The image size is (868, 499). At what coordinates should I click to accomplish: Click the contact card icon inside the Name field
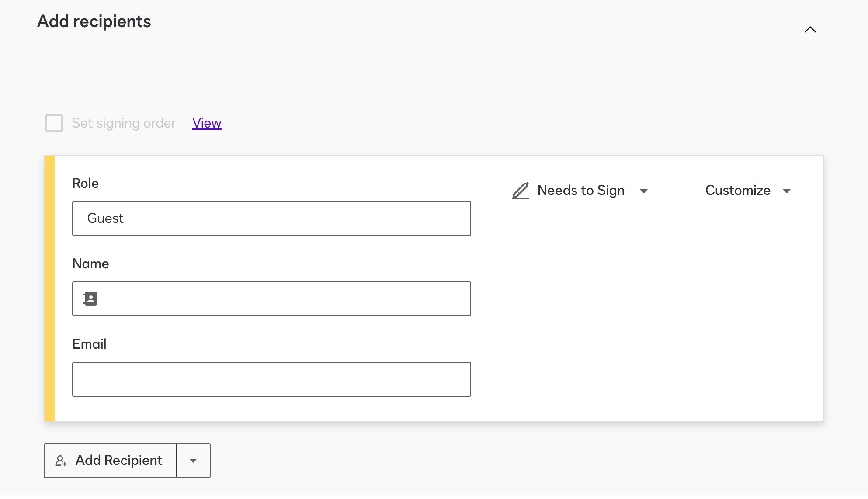point(90,298)
